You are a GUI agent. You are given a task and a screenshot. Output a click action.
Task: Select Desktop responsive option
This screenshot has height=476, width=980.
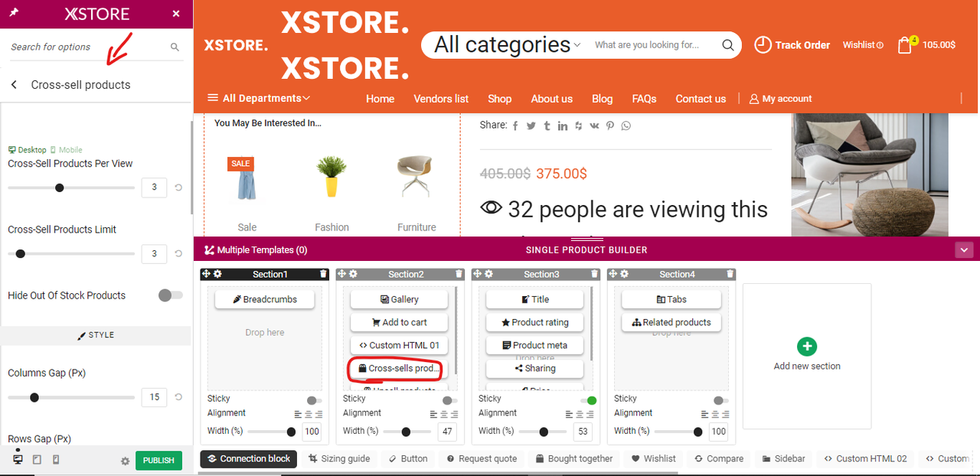[x=28, y=150]
